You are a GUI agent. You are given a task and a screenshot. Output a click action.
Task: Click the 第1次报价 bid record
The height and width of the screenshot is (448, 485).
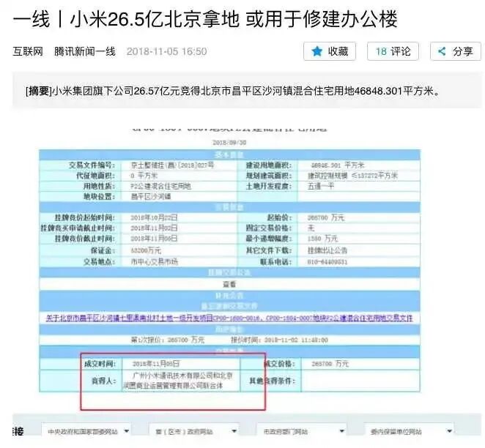(168, 340)
